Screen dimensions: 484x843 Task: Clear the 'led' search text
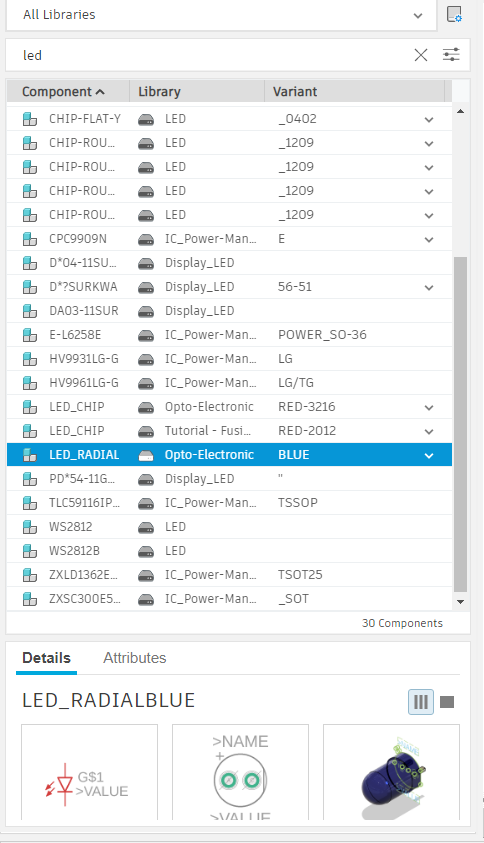click(x=421, y=55)
